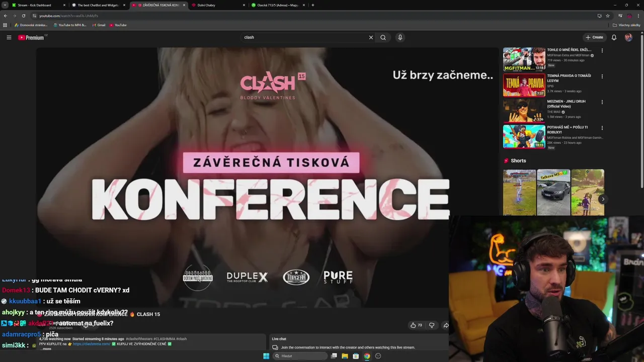This screenshot has height=362, width=644.
Task: Open YouTube notifications bell
Action: coord(614,37)
